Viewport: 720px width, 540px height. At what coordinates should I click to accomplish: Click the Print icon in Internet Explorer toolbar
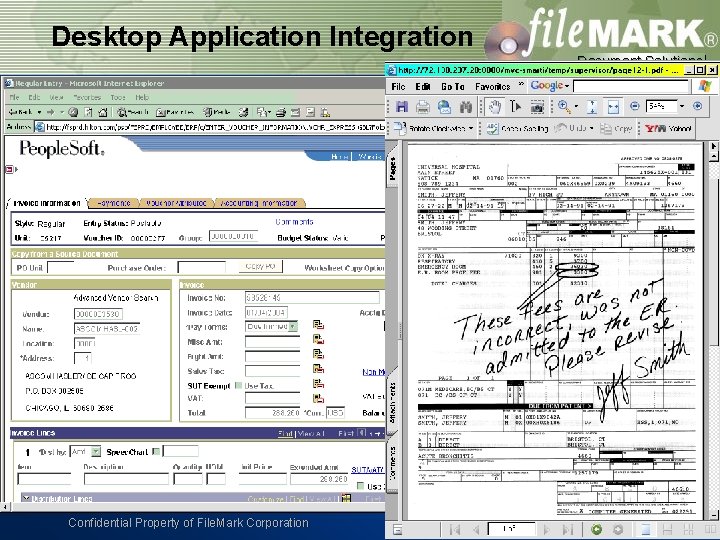tap(281, 112)
